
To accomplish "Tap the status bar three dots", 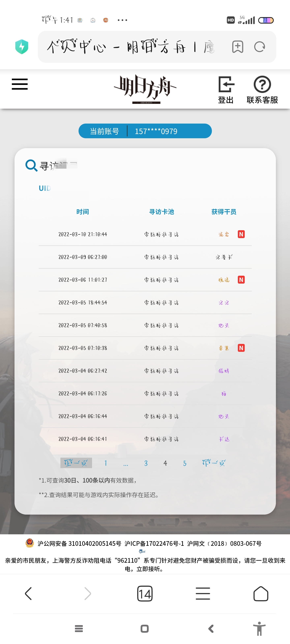I will point(122,20).
